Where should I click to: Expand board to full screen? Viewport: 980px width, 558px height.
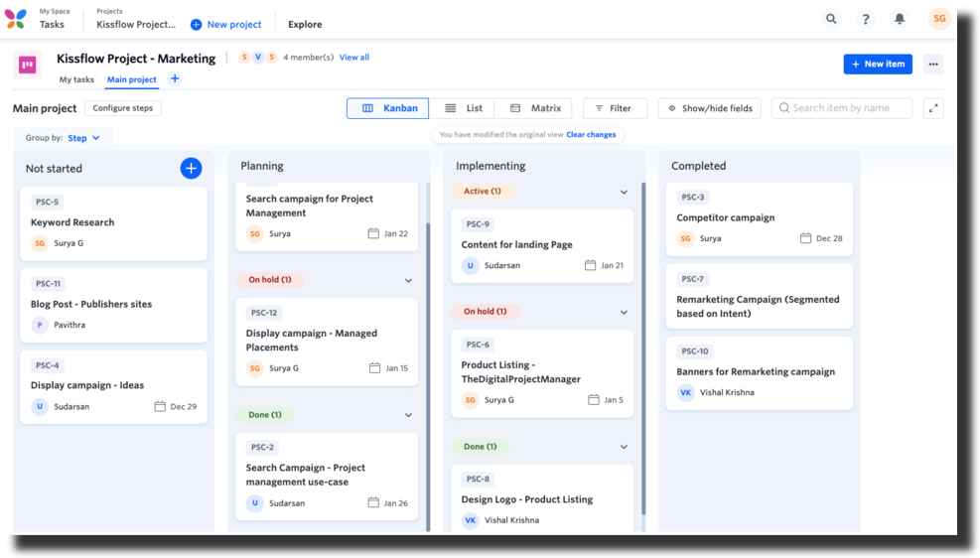click(933, 108)
